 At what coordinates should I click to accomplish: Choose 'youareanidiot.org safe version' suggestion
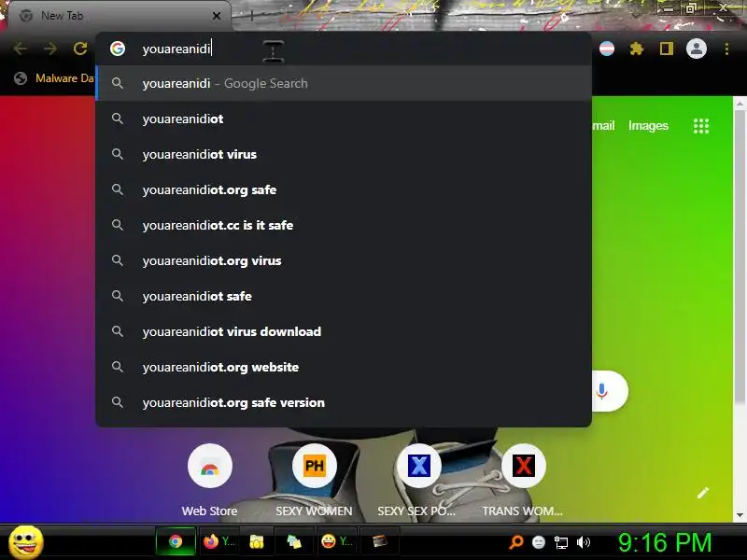point(344,402)
